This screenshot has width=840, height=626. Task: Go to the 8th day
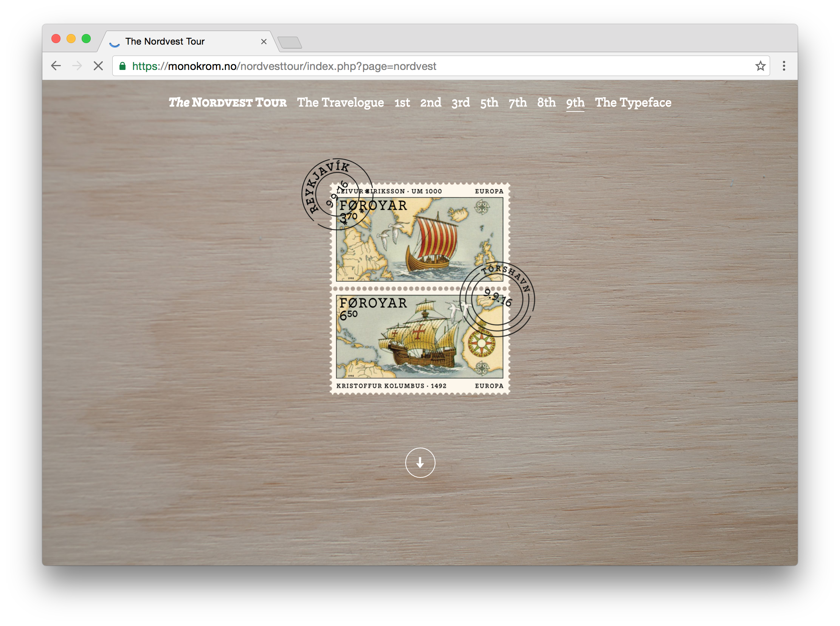pos(546,103)
